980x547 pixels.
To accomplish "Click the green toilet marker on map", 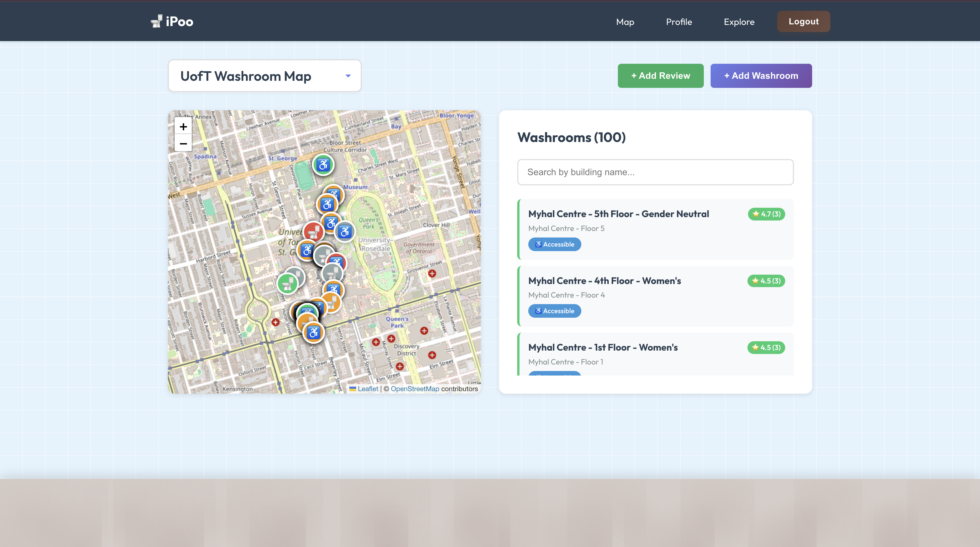I will point(287,284).
